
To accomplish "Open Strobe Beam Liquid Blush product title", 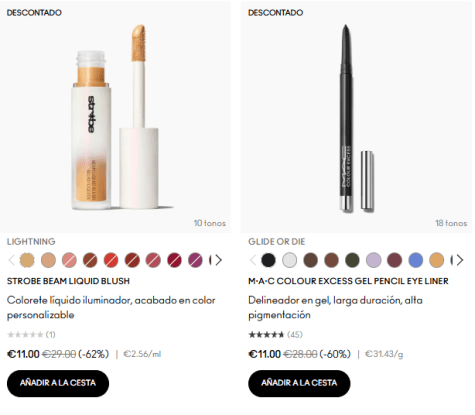I will pyautogui.click(x=68, y=281).
